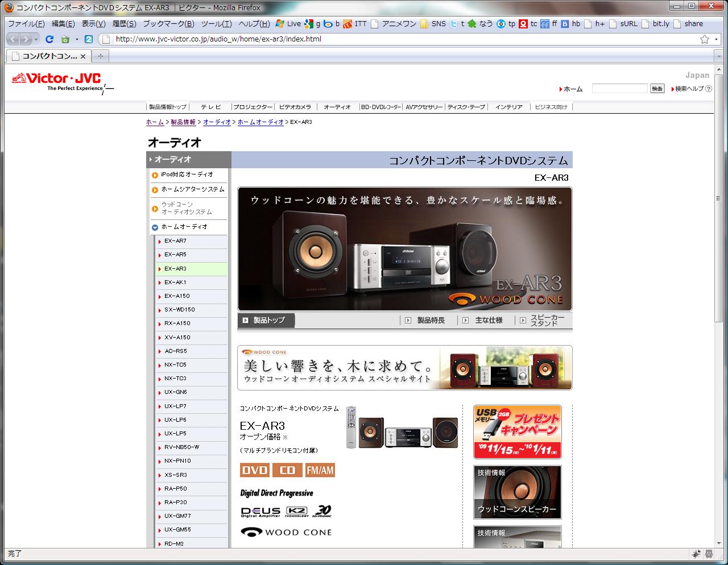Open the address bar history dropdown
728x565 pixels.
(716, 39)
